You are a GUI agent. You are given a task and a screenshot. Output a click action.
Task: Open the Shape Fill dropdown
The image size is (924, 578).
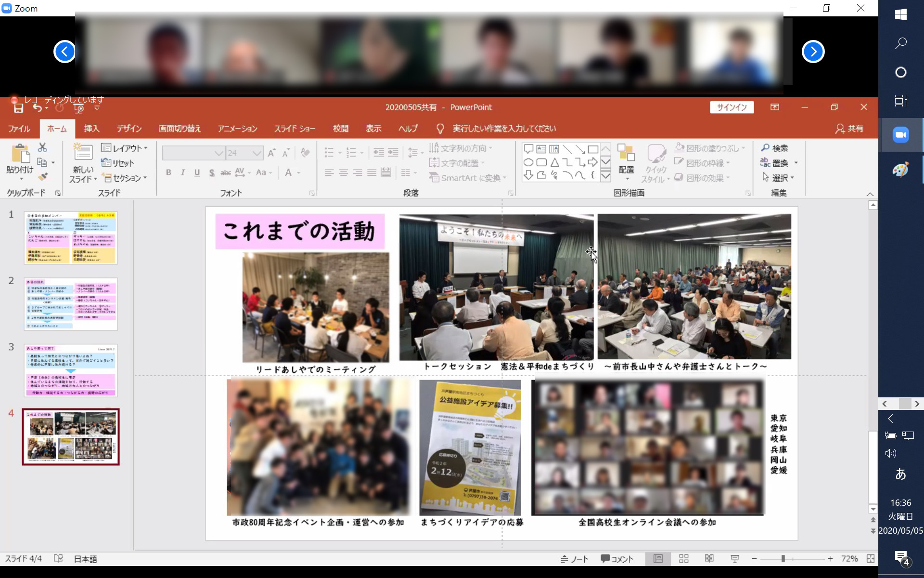[710, 148]
